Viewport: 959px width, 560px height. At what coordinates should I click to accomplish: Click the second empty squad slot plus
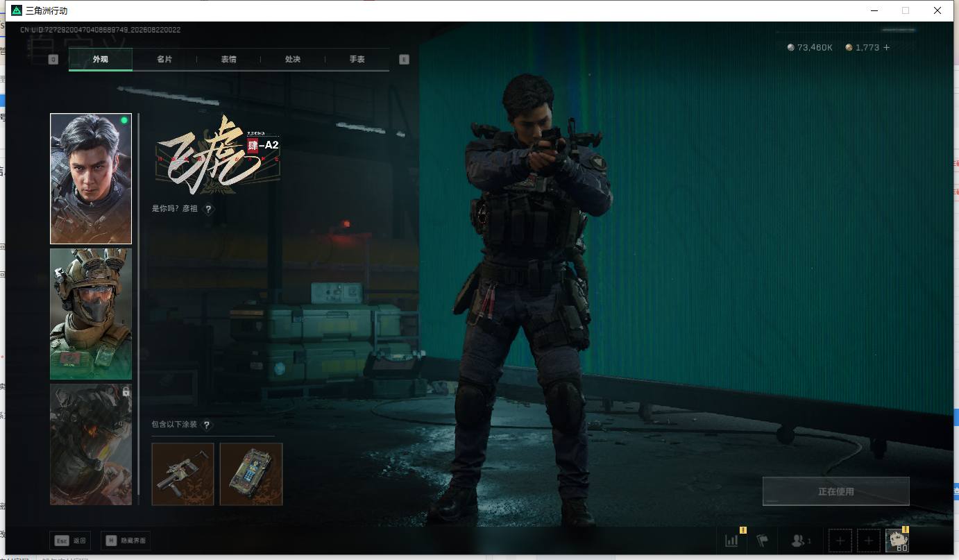pos(869,540)
